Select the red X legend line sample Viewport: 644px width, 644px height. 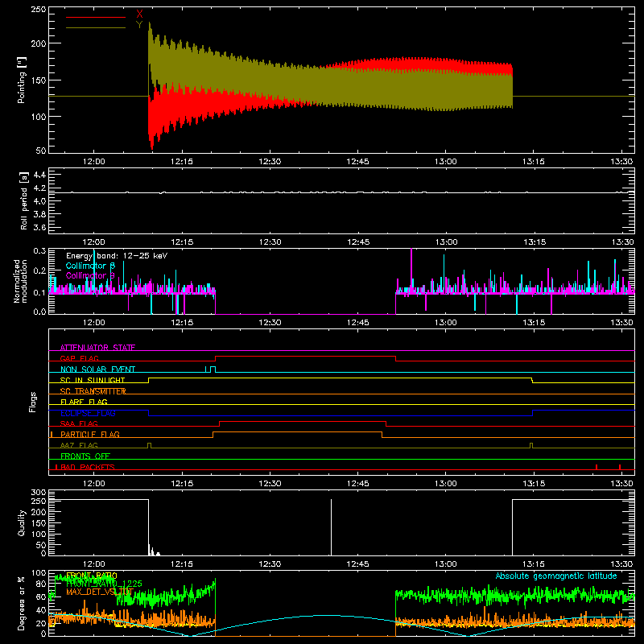click(x=96, y=17)
